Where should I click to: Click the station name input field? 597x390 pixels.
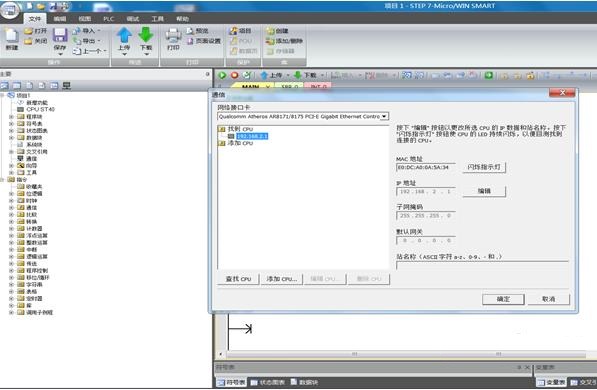(x=482, y=265)
